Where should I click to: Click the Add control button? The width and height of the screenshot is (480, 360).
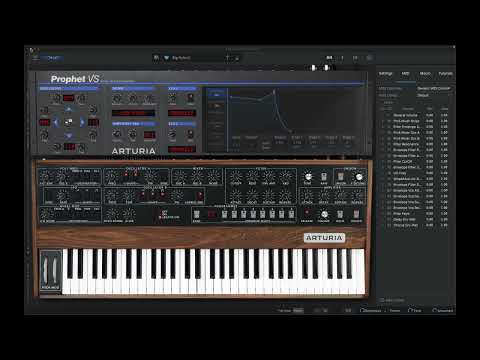[x=392, y=300]
